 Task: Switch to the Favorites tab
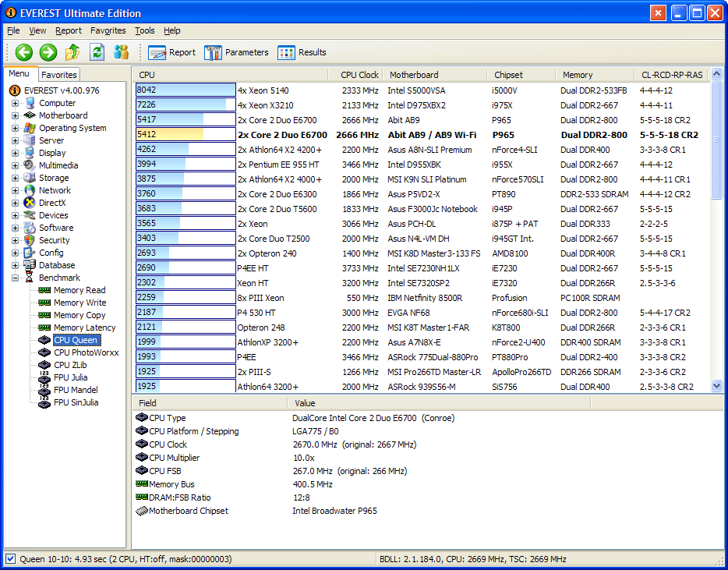click(x=59, y=75)
